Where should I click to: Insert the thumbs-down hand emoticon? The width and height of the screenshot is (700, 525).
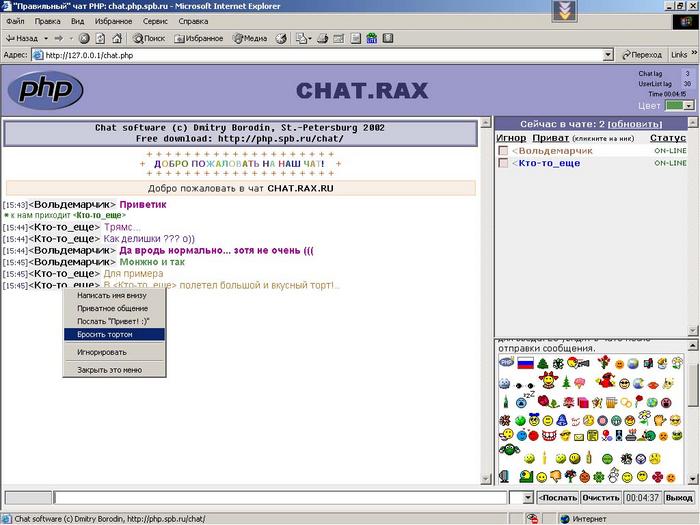(x=556, y=476)
